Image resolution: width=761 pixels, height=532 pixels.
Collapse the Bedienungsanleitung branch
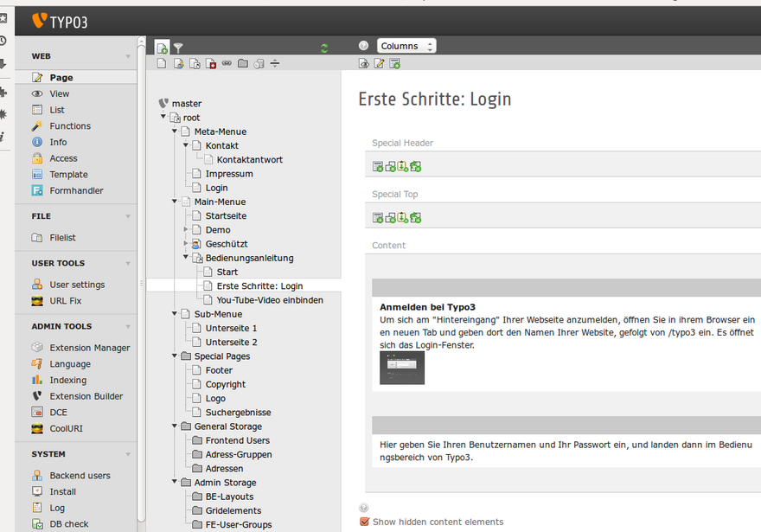coord(186,257)
